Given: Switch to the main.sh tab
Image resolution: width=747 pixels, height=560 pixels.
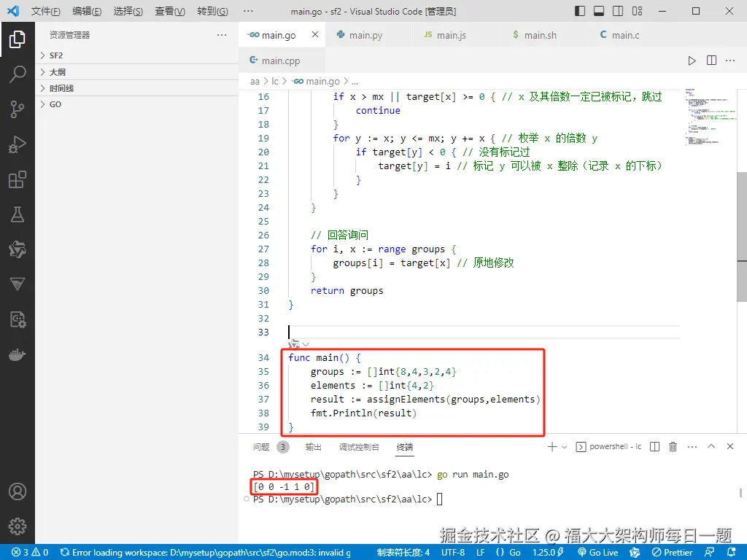Looking at the screenshot, I should [540, 35].
